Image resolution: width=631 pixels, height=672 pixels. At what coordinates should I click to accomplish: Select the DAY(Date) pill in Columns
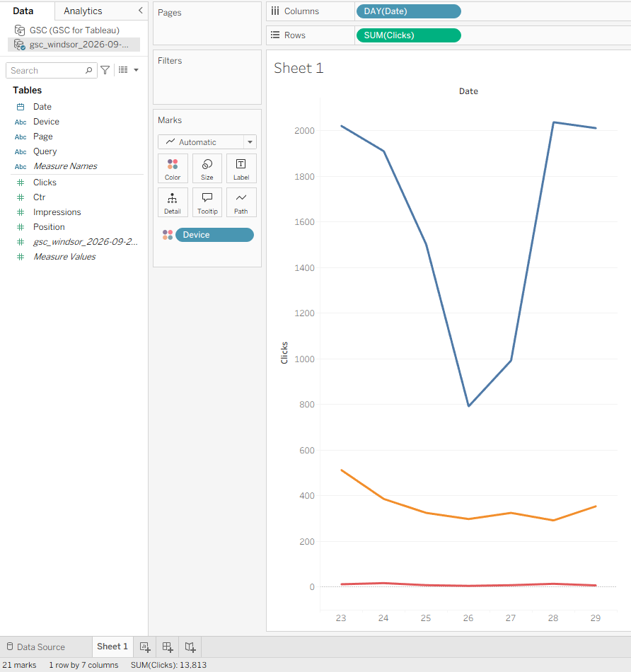(x=408, y=11)
